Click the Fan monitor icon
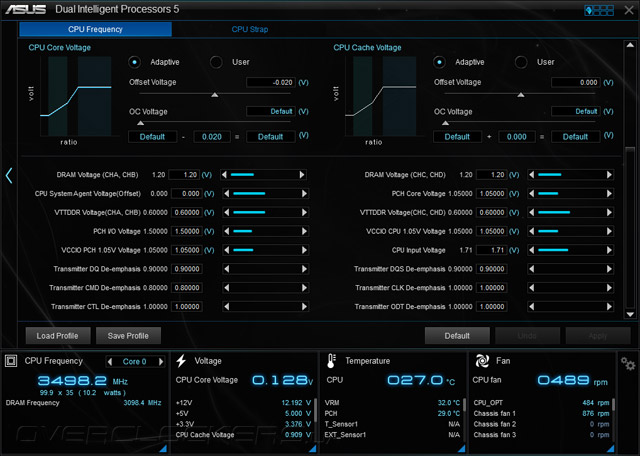The height and width of the screenshot is (456, 640). pos(482,361)
